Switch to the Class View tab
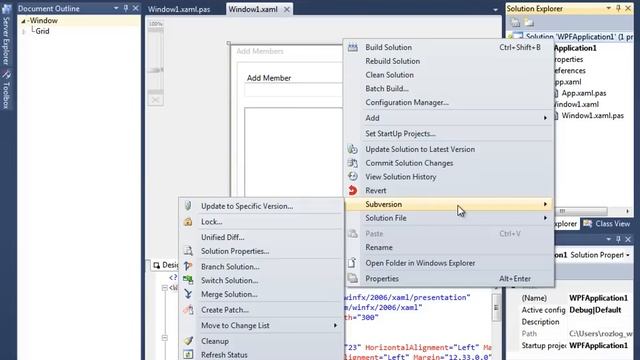Screen dimensions: 640x360 (607, 224)
